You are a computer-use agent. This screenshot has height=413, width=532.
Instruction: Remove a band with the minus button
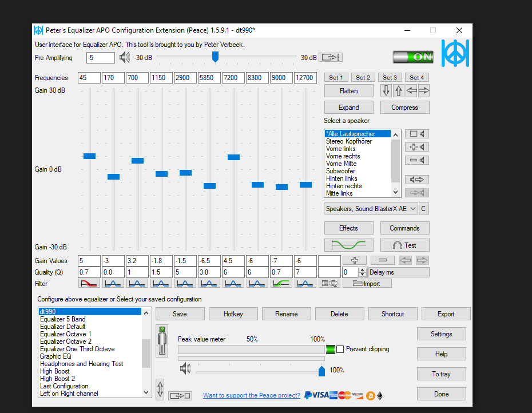point(383,261)
